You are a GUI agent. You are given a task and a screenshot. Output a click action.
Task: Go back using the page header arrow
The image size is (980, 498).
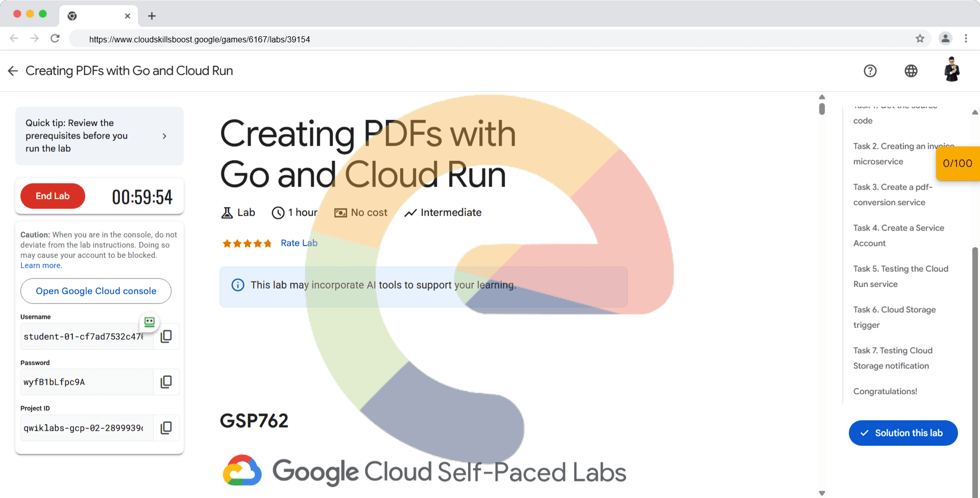(x=13, y=71)
